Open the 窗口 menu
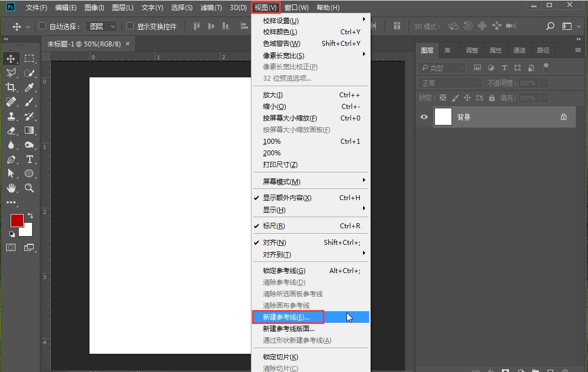 pos(297,7)
